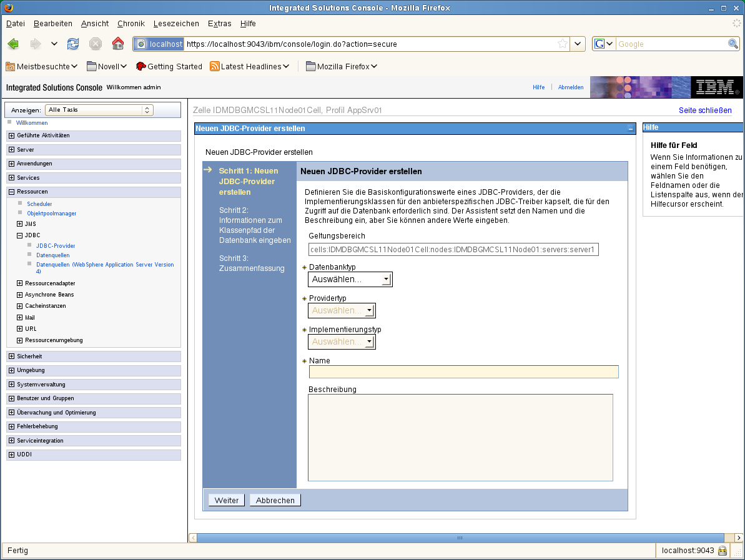The height and width of the screenshot is (560, 745).
Task: Click the localhost site identity badge
Action: [x=159, y=44]
